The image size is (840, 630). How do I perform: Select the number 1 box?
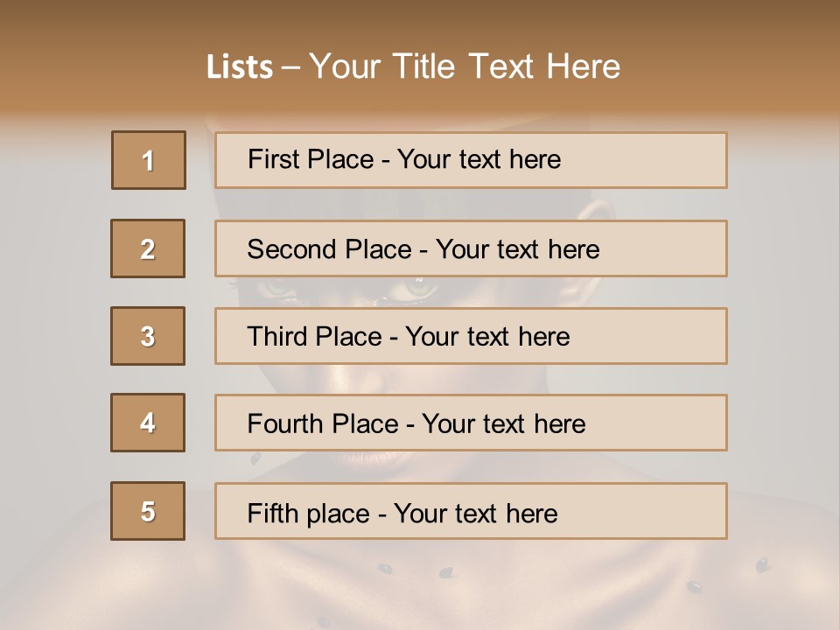[x=149, y=160]
